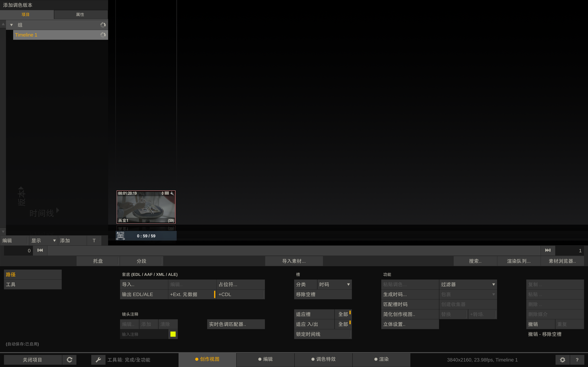Click the 导入素材... button
This screenshot has width=588, height=367.
pyautogui.click(x=294, y=261)
